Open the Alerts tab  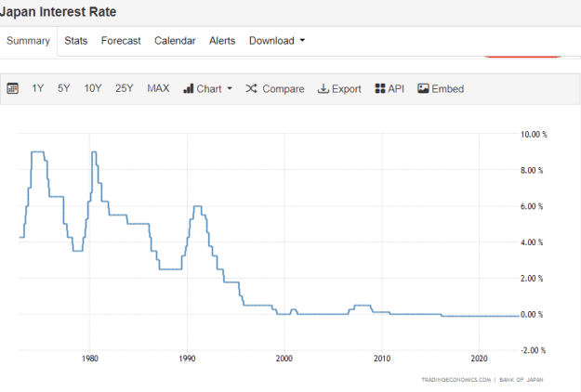pos(222,41)
